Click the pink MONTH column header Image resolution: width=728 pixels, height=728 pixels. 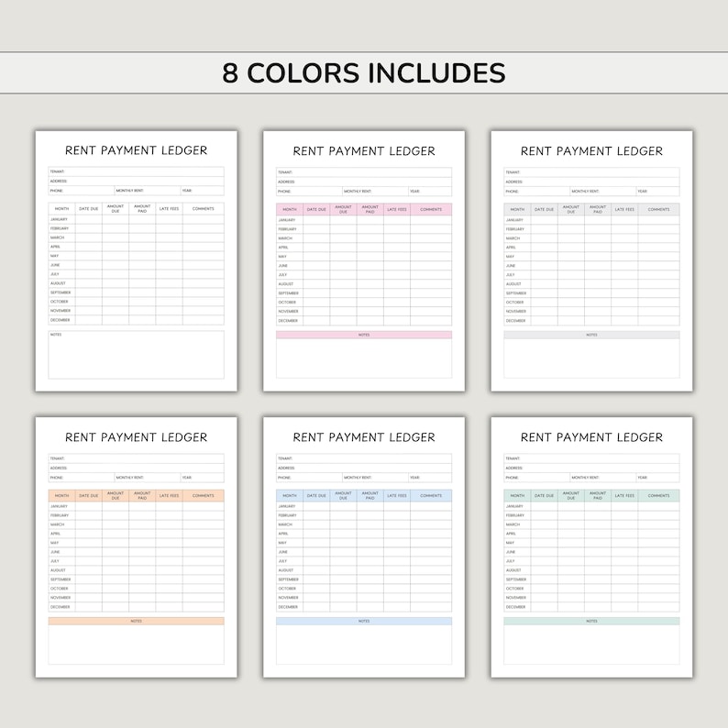coord(290,209)
